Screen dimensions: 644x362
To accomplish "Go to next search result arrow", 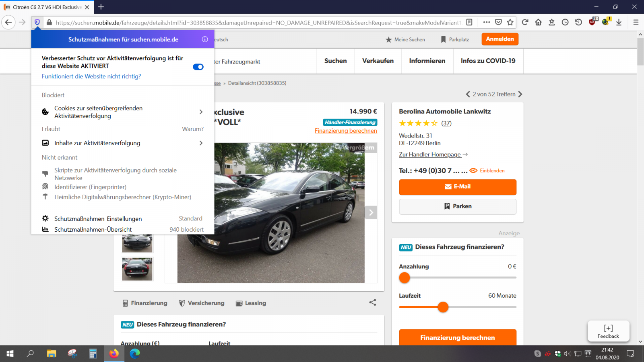I will 520,94.
